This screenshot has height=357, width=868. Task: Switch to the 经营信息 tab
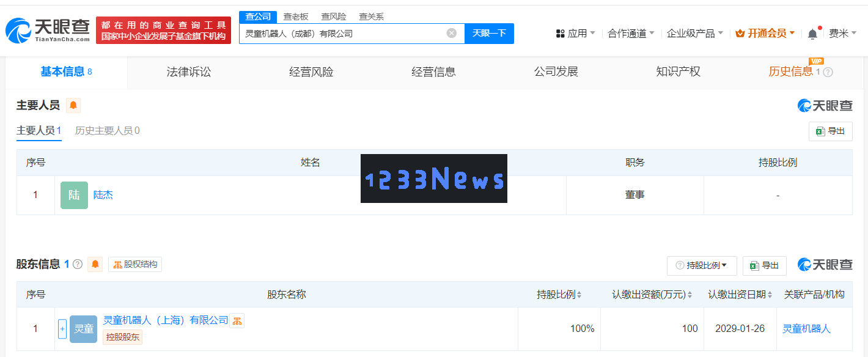click(433, 72)
